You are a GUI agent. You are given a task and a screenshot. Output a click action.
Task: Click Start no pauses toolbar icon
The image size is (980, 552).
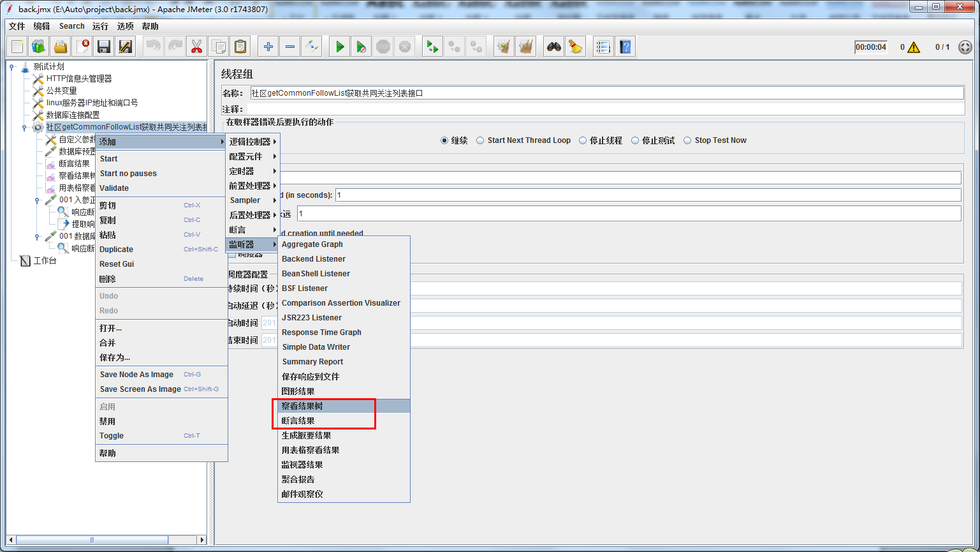[362, 47]
